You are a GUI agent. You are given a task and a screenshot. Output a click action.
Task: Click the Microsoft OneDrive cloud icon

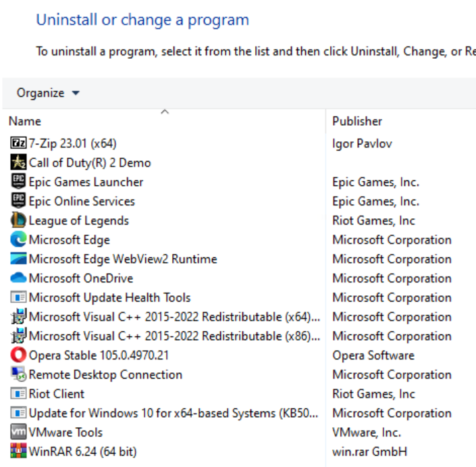click(x=18, y=278)
